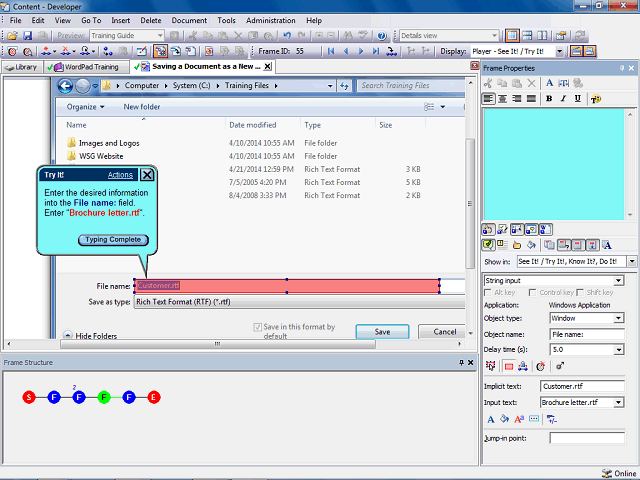Switch to the Library tab
Viewport: 640px width, 480px height.
tap(22, 67)
